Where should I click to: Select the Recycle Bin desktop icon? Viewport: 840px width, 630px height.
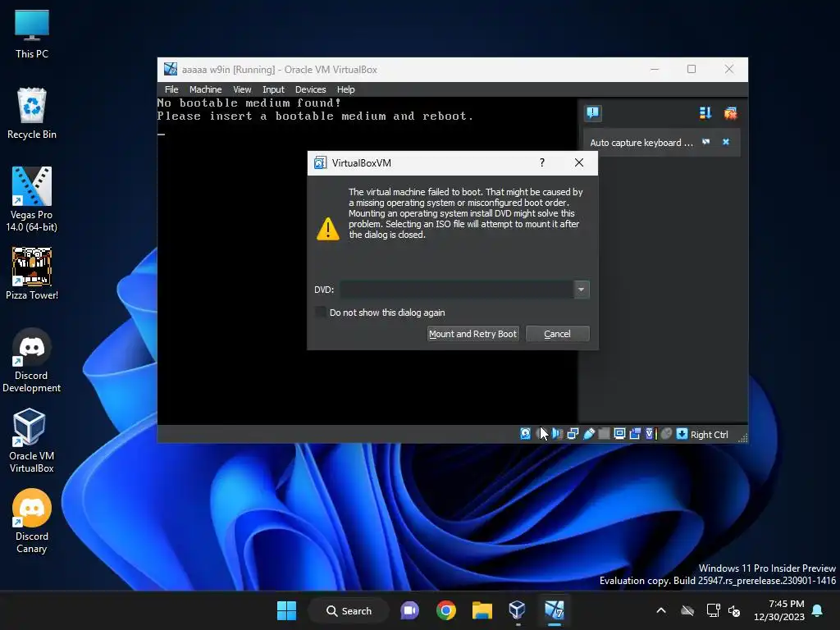pos(32,113)
